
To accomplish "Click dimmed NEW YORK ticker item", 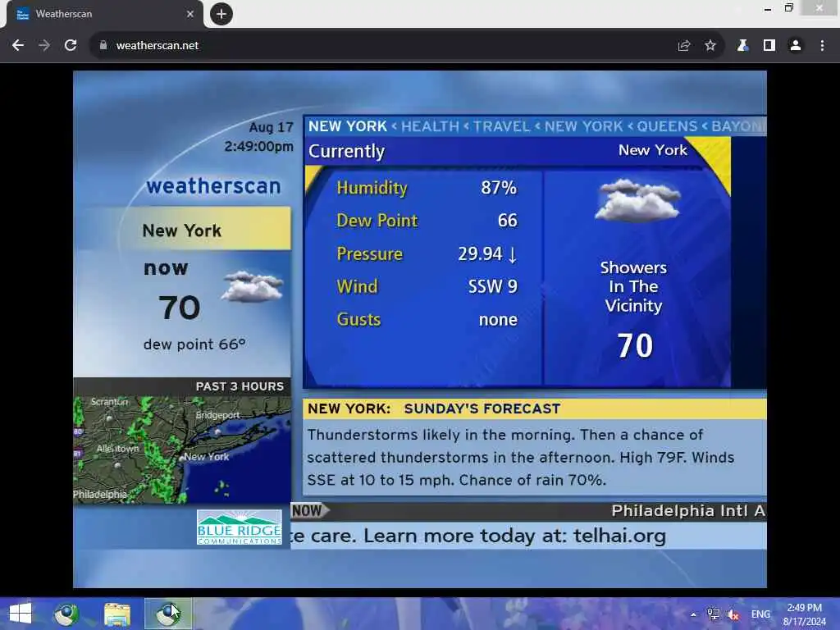I will 584,126.
